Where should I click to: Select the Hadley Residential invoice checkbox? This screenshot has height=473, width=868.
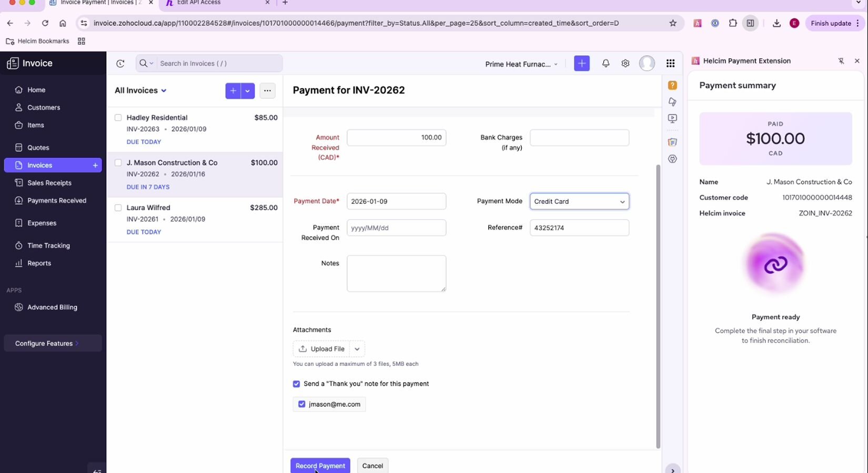click(x=118, y=118)
